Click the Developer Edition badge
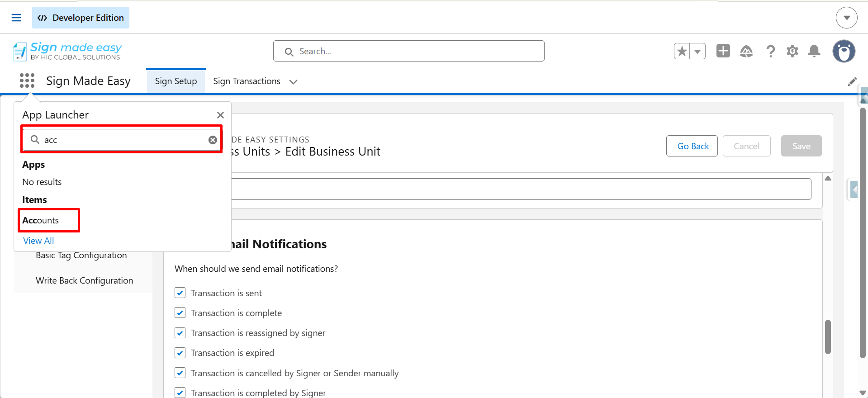Image resolution: width=868 pixels, height=398 pixels. [81, 18]
